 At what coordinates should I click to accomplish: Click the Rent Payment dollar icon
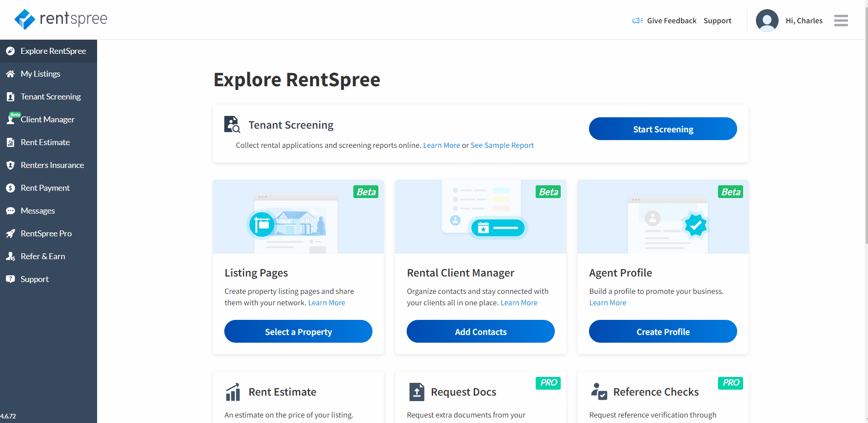(10, 188)
